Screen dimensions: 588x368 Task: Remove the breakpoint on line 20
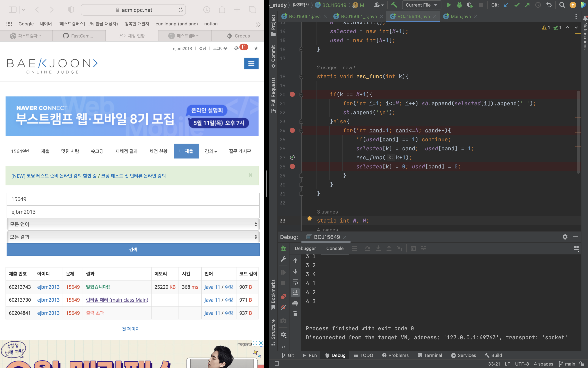coord(292,94)
